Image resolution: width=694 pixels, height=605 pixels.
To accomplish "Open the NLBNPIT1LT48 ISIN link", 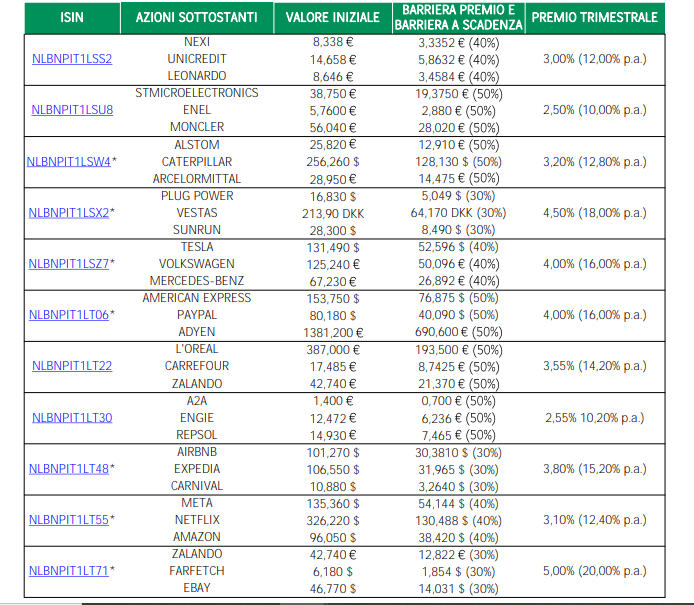I will click(x=69, y=469).
